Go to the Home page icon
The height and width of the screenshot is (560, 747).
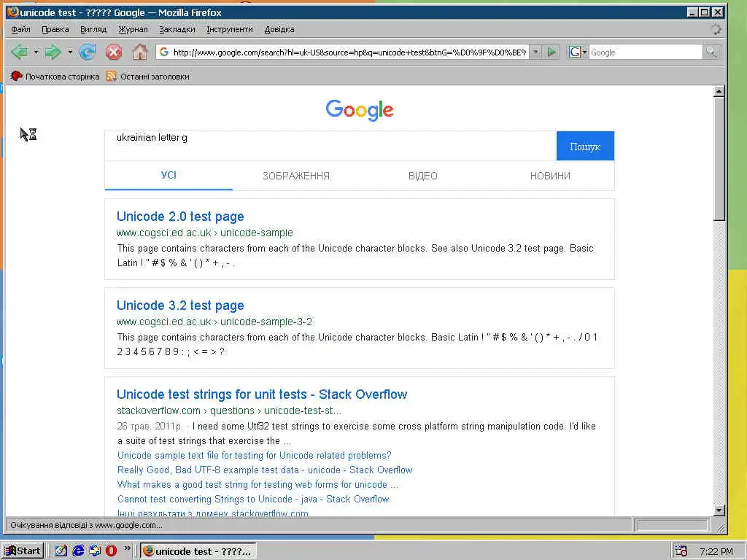[139, 52]
